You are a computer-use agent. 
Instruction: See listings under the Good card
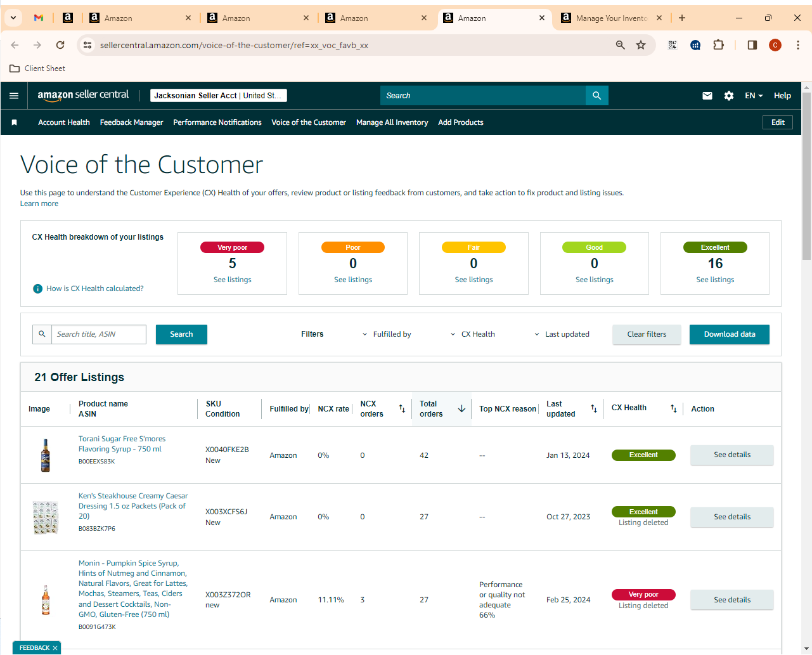595,280
